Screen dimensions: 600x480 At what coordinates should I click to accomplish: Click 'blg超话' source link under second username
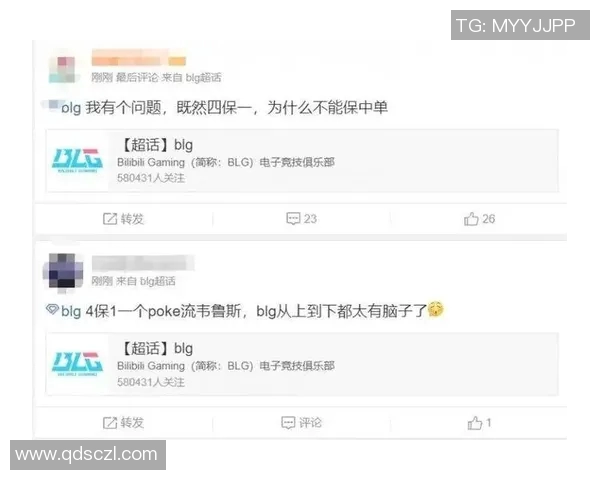pos(158,281)
